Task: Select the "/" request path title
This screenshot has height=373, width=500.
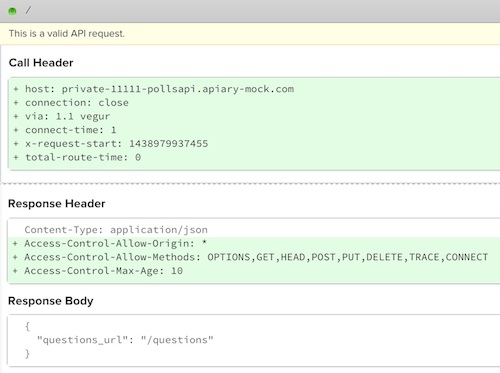Action: [28, 11]
